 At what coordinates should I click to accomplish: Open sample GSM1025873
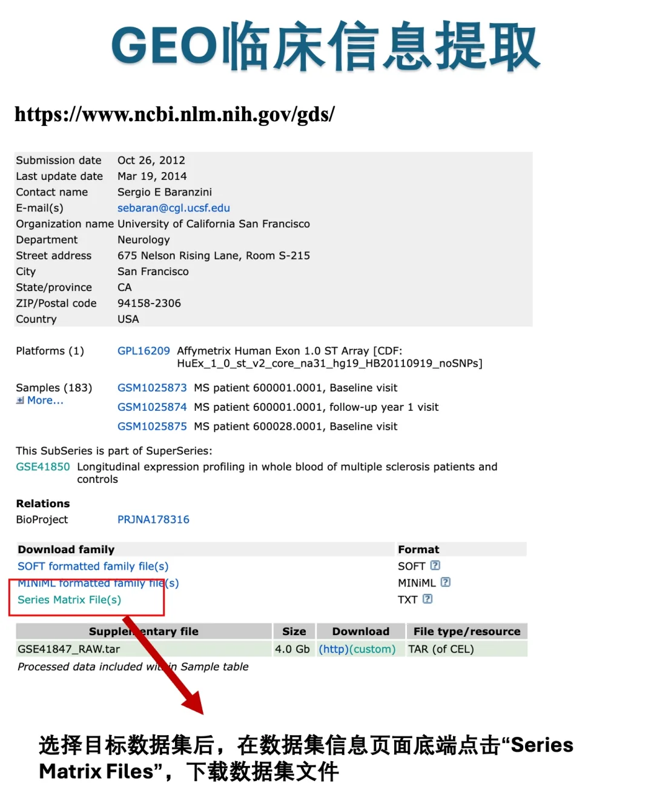pos(152,388)
